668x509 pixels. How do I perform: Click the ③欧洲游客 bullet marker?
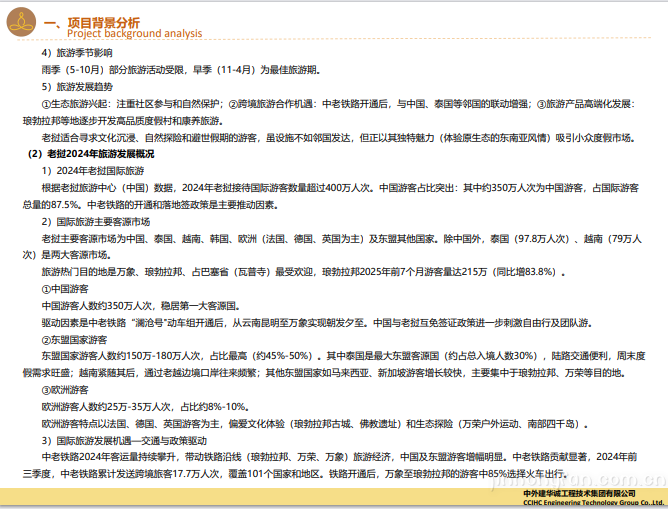pyautogui.click(x=46, y=391)
